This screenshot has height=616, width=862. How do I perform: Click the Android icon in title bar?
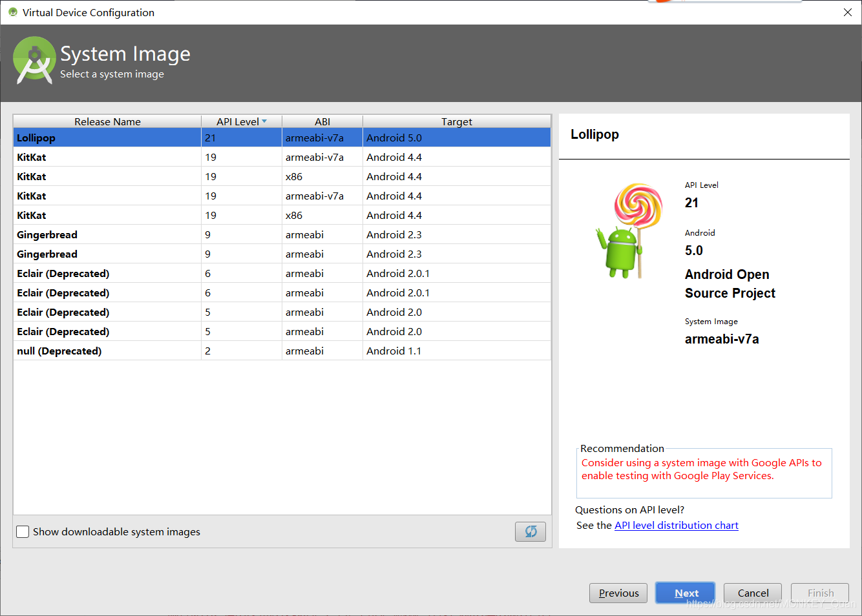pos(13,12)
